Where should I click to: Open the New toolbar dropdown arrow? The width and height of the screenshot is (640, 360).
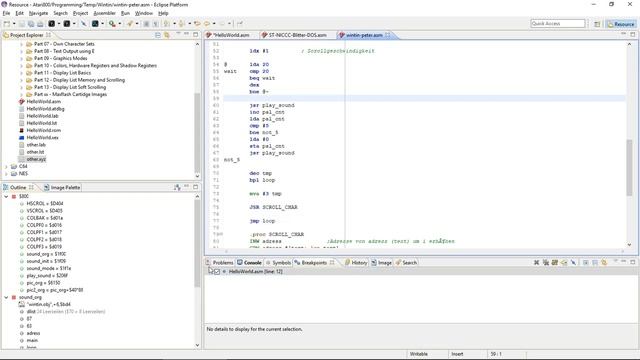pos(13,24)
